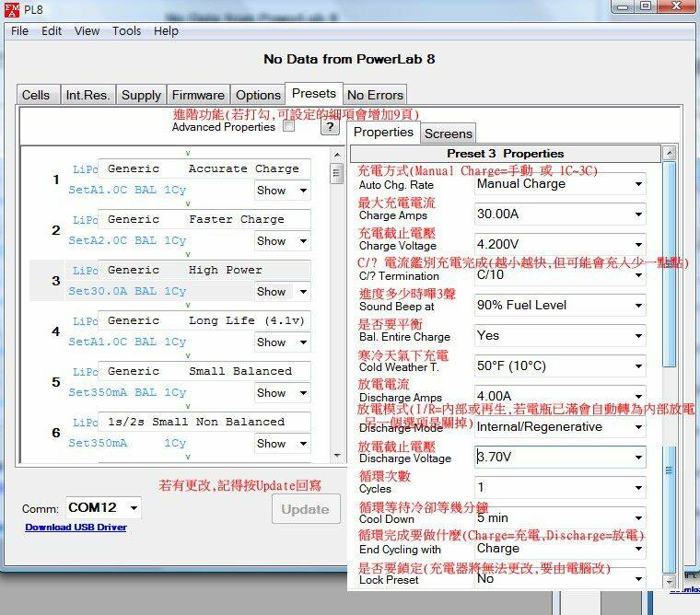
Task: Open the COM12 port dropdown
Action: click(x=103, y=507)
